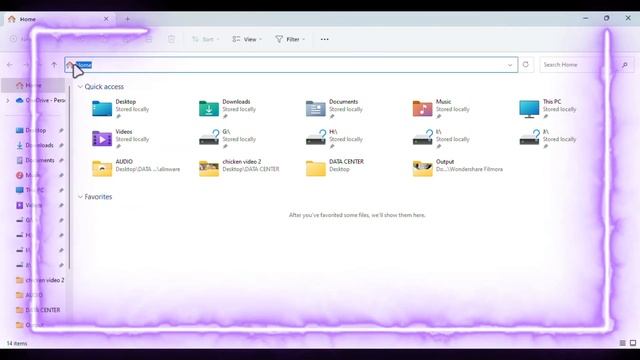Image resolution: width=640 pixels, height=360 pixels.
Task: Open See more options ellipsis menu
Action: tap(324, 39)
